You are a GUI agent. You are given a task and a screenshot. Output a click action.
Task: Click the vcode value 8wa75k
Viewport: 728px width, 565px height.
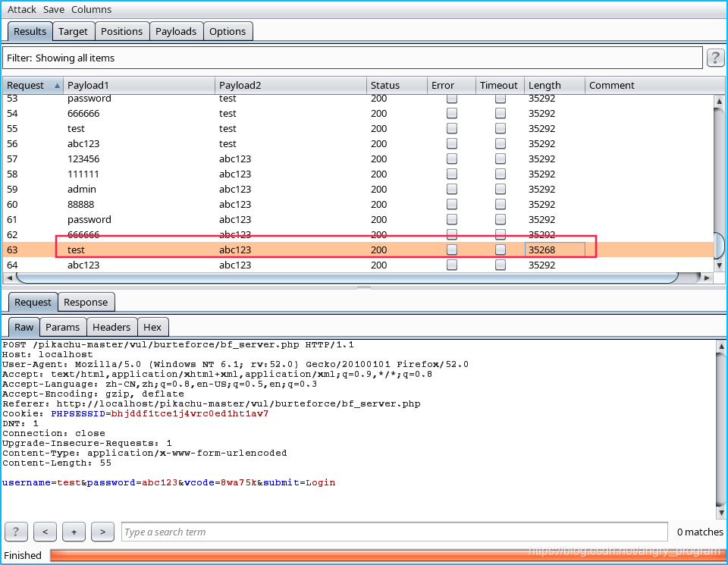tap(239, 482)
